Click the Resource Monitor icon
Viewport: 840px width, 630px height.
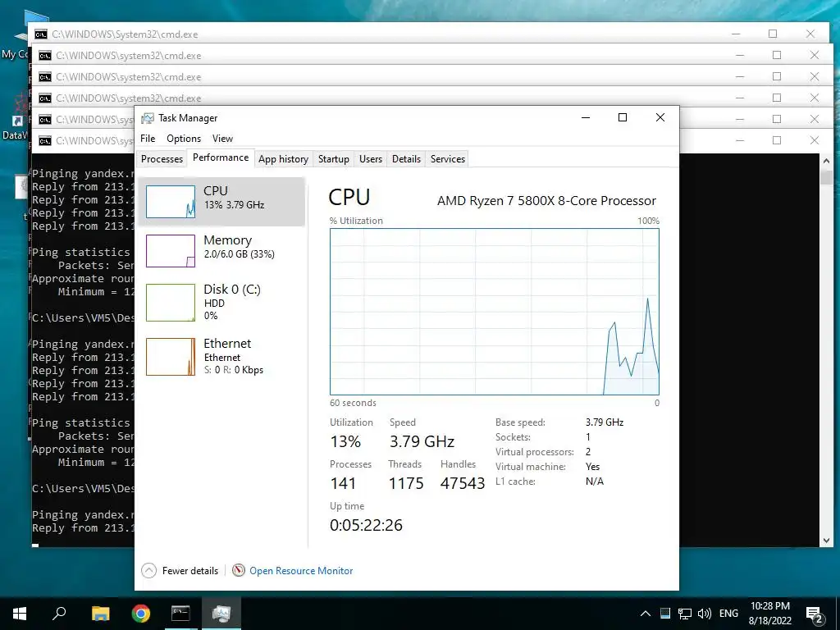pos(239,571)
